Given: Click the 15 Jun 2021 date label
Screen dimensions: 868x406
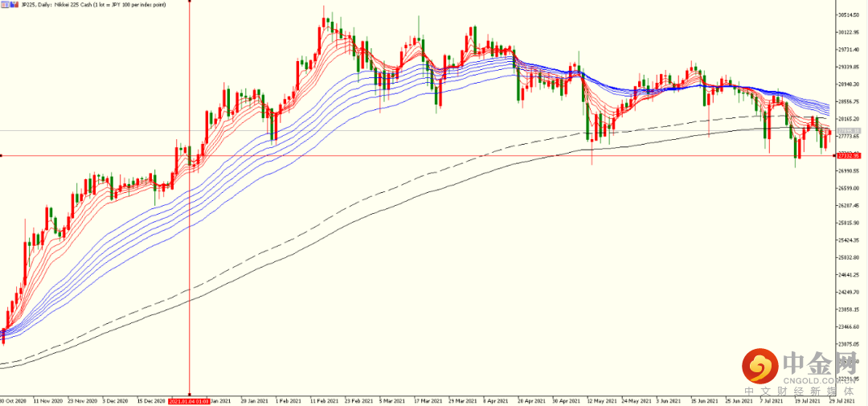Looking at the screenshot, I should pos(703,400).
